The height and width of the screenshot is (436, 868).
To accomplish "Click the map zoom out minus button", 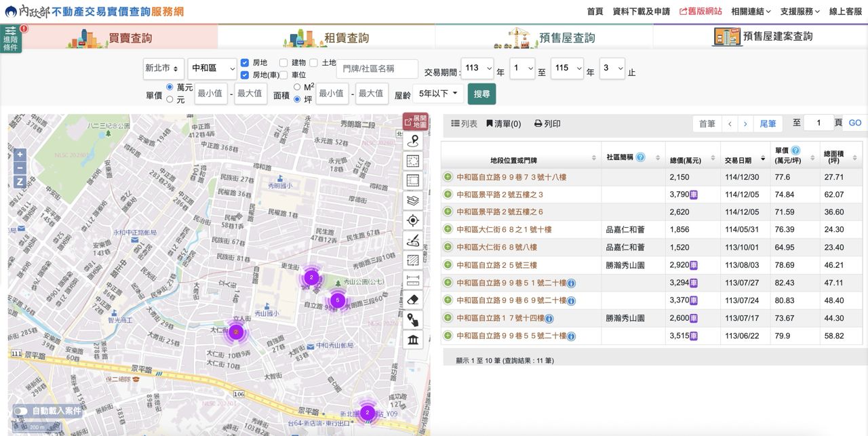I will coord(20,168).
